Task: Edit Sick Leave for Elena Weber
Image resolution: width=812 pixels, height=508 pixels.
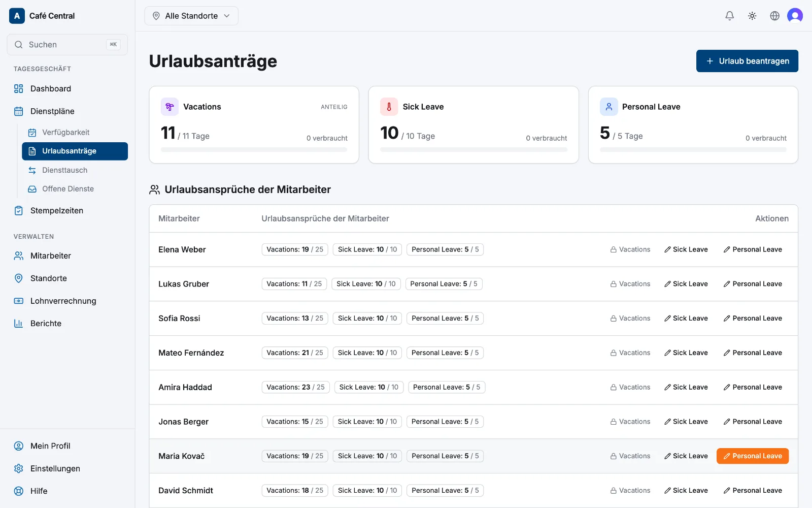Action: pos(686,249)
